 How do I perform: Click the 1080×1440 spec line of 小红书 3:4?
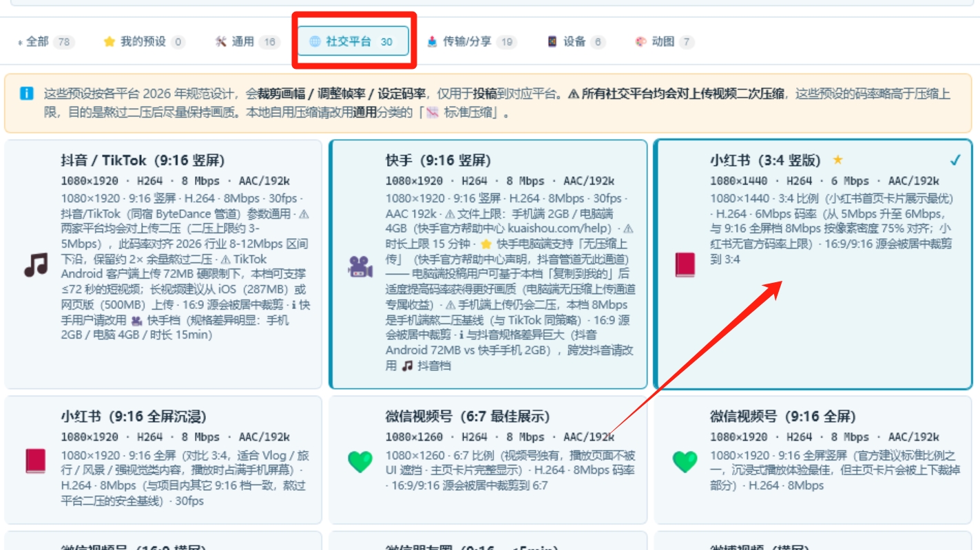(824, 181)
